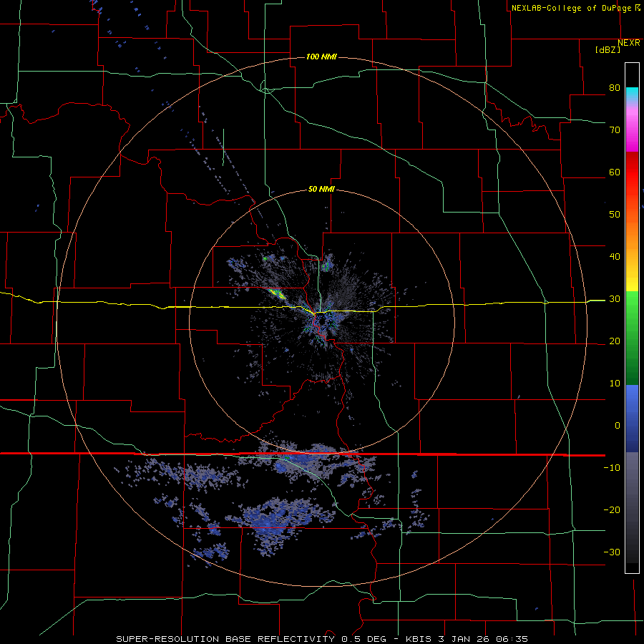This screenshot has width=644, height=644.
Task: Click the 60 dBZ scale value
Action: pyautogui.click(x=615, y=172)
